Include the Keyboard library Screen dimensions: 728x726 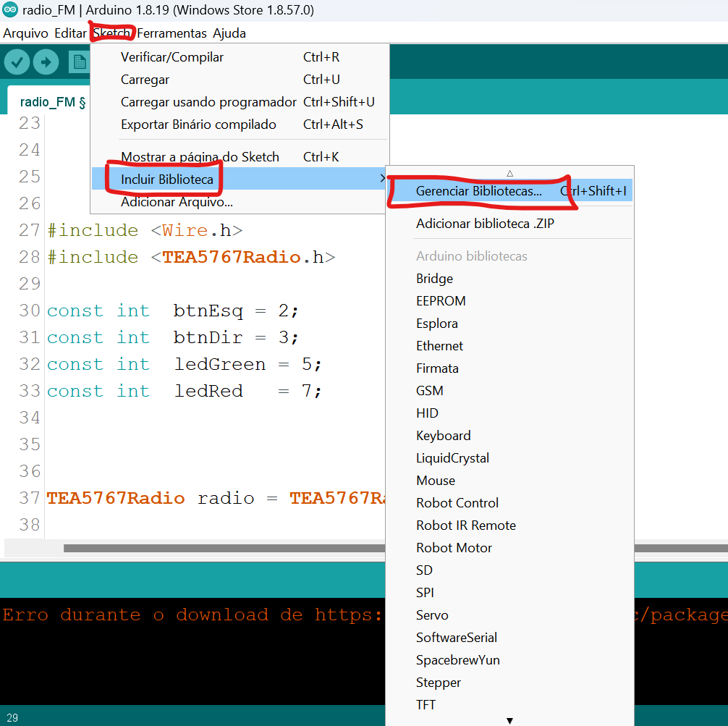pos(509,436)
